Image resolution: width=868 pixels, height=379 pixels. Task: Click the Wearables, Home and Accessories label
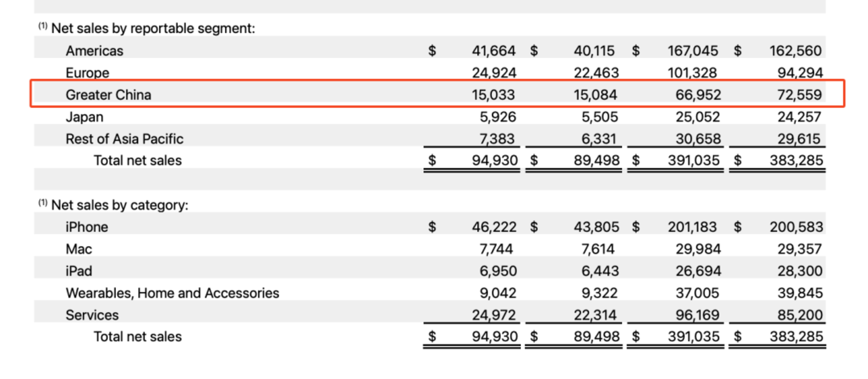point(172,293)
